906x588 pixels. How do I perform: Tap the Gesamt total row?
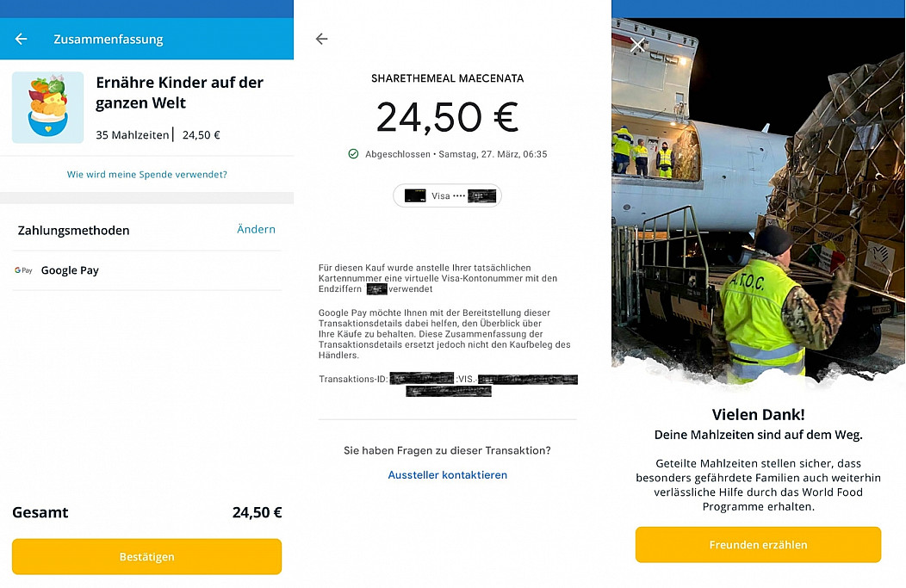146,512
